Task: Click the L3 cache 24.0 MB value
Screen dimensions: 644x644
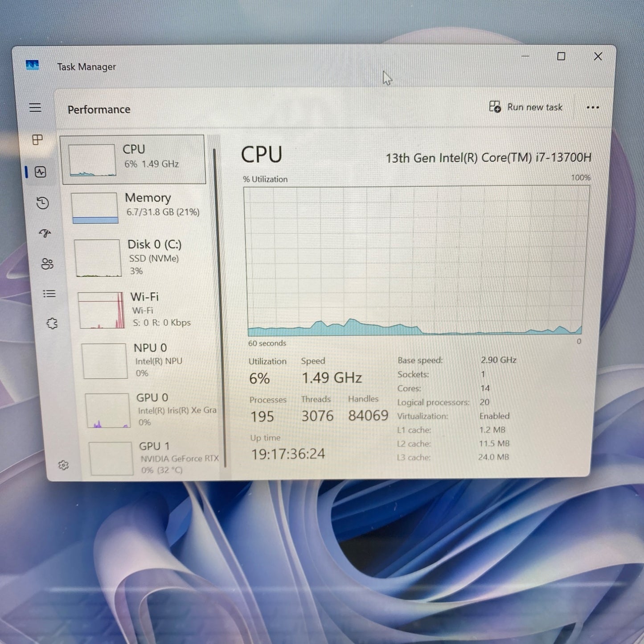Action: click(493, 457)
